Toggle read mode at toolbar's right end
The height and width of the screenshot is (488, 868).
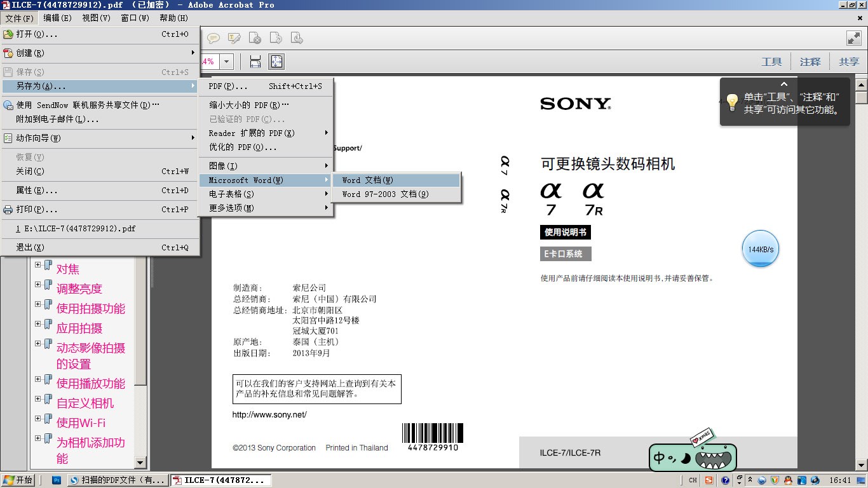point(854,38)
